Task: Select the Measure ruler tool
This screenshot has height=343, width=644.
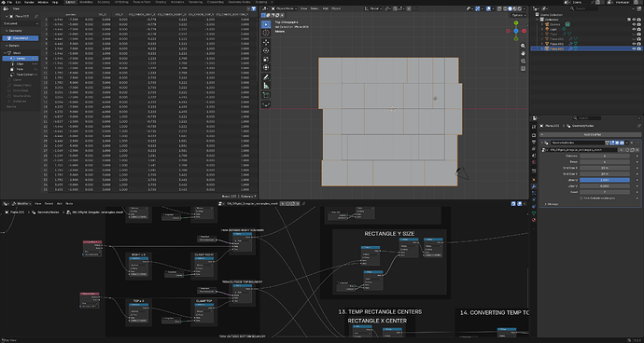Action: pos(266,86)
